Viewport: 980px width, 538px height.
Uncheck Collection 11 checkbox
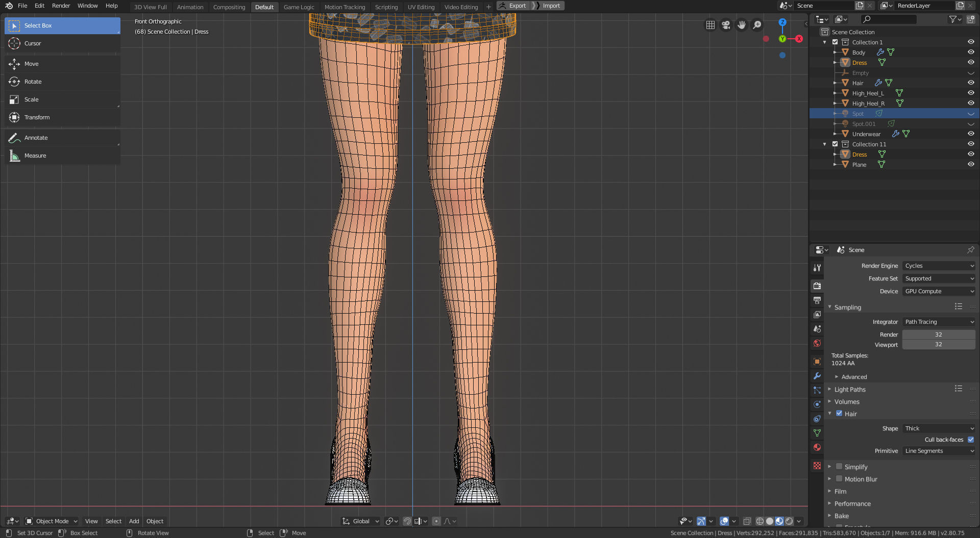pos(835,144)
